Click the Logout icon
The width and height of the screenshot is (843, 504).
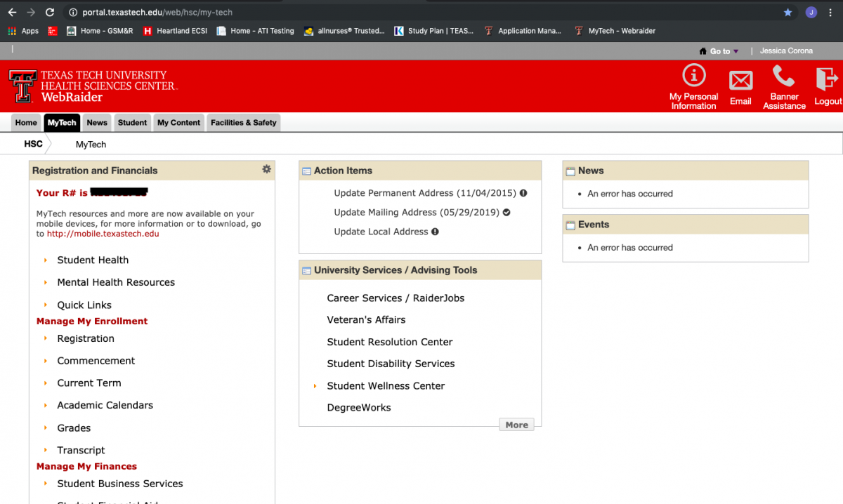click(x=827, y=79)
